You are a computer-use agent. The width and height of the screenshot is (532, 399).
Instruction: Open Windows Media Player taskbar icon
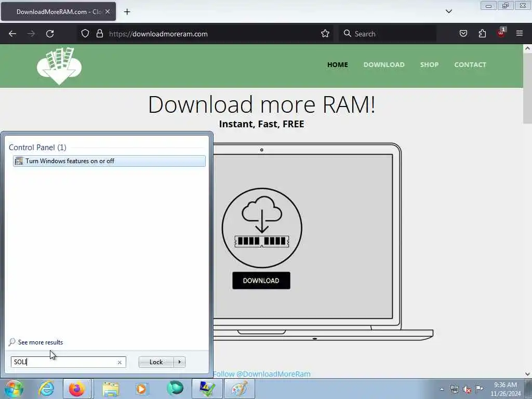pyautogui.click(x=142, y=389)
